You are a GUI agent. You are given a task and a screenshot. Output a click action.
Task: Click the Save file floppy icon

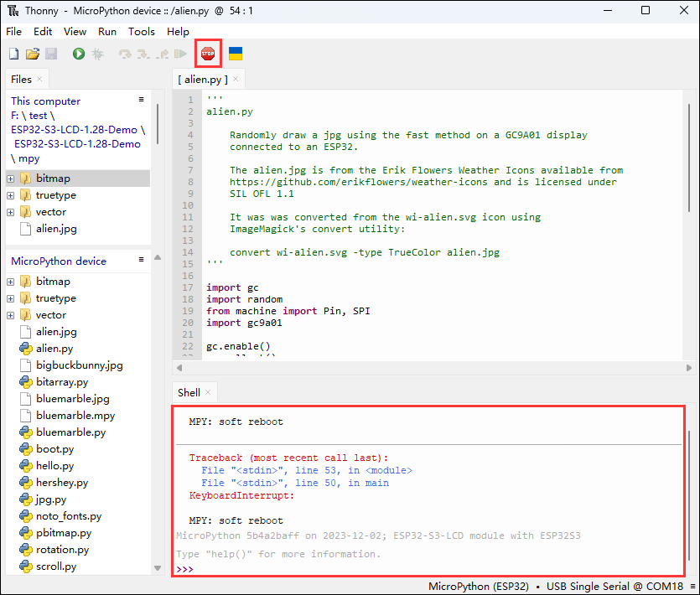(50, 54)
